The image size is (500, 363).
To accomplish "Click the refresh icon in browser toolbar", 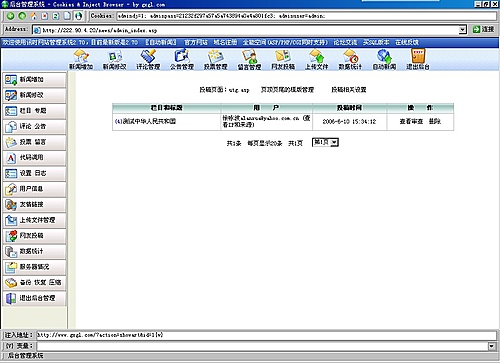I will [x=56, y=16].
